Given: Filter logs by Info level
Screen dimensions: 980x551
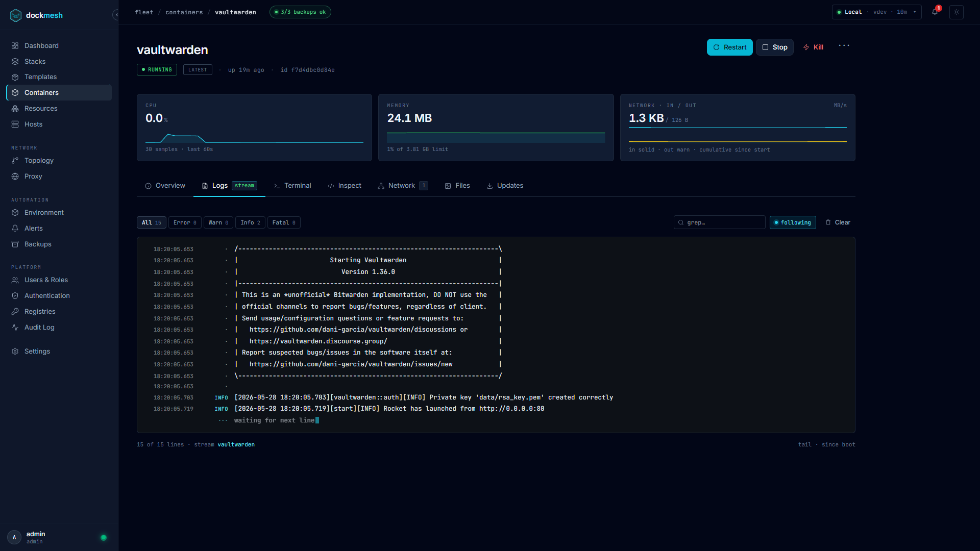Looking at the screenshot, I should 251,222.
